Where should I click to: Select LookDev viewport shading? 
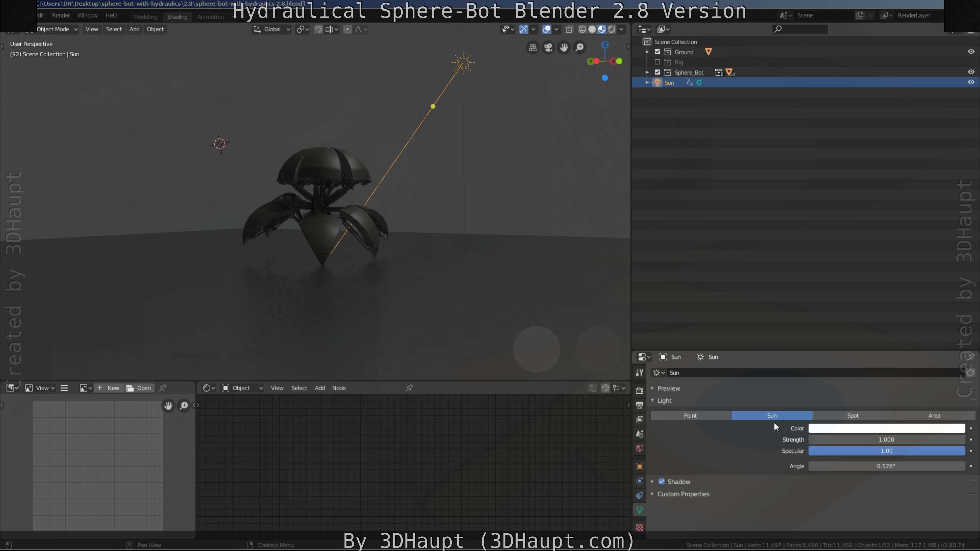point(602,29)
